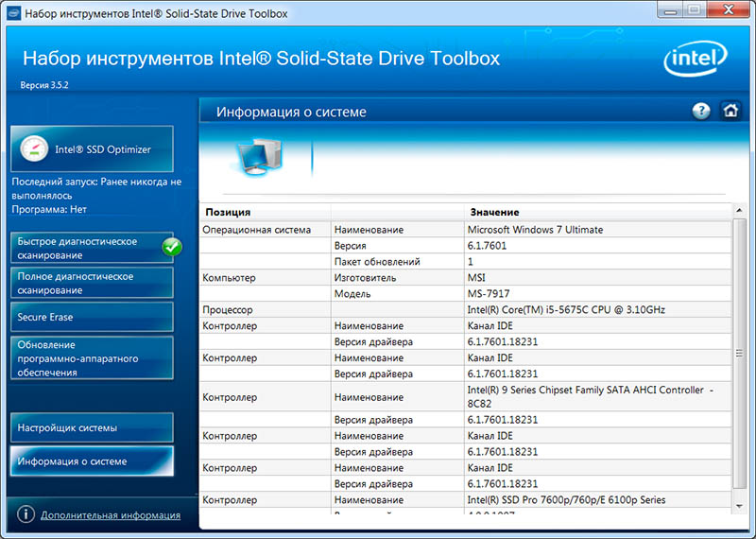The width and height of the screenshot is (756, 539).
Task: Click the Intel logo in the header
Action: (696, 59)
